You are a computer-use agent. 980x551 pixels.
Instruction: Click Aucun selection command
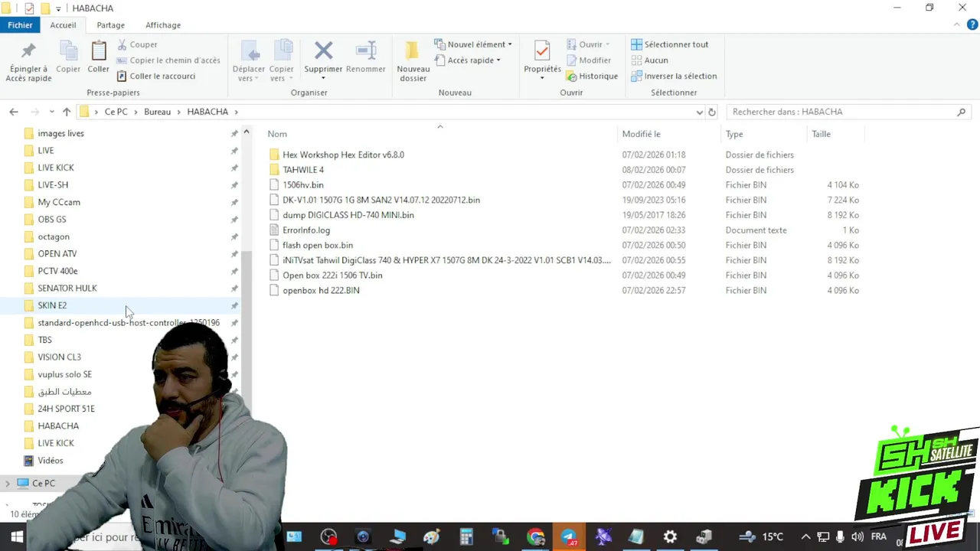(x=649, y=60)
